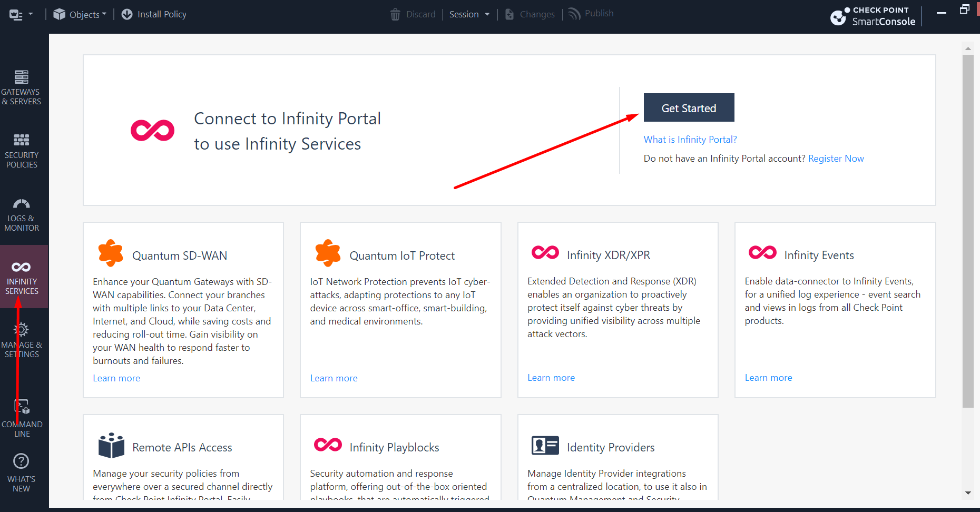Open the Changes panel icon
The image size is (980, 512).
click(509, 14)
